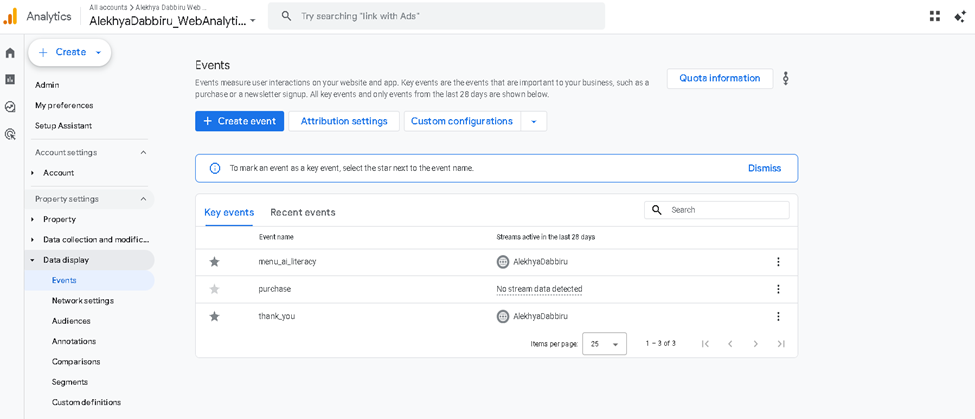The height and width of the screenshot is (419, 975).
Task: Click the Create event button
Action: (239, 121)
